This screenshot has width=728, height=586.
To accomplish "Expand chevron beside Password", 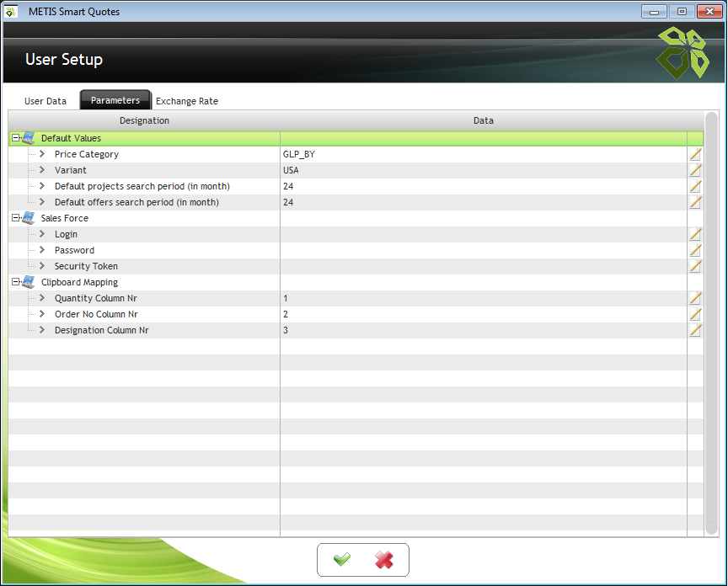I will (42, 249).
